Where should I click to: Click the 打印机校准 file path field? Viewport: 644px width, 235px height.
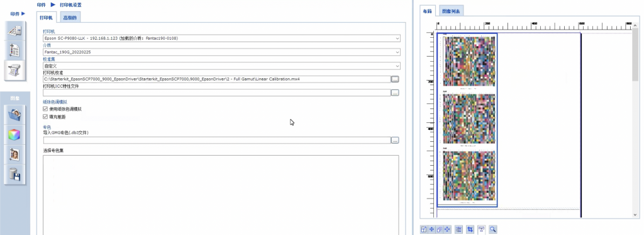click(x=216, y=79)
